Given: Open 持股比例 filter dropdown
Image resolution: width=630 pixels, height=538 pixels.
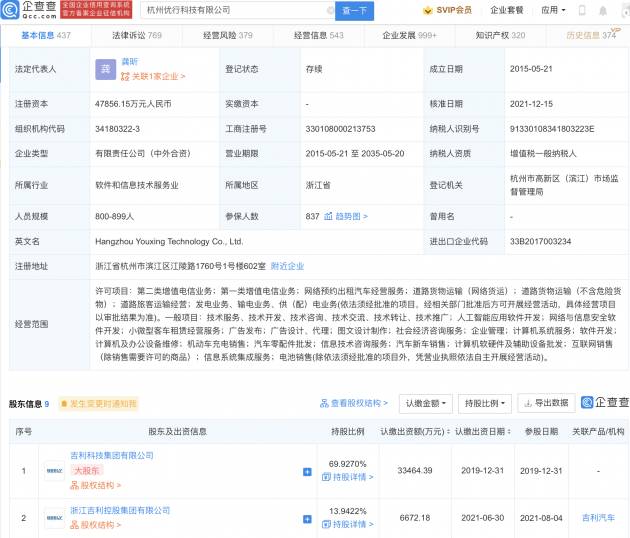Looking at the screenshot, I should [485, 403].
